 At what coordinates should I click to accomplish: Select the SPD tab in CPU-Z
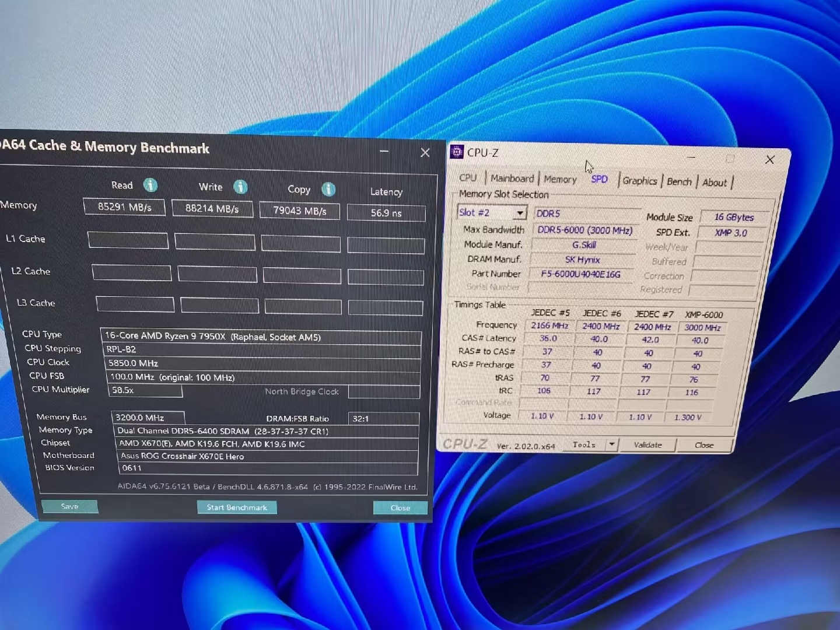click(x=599, y=179)
